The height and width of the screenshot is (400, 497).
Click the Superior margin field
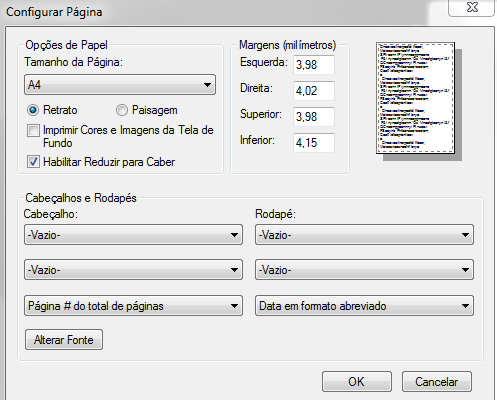314,117
